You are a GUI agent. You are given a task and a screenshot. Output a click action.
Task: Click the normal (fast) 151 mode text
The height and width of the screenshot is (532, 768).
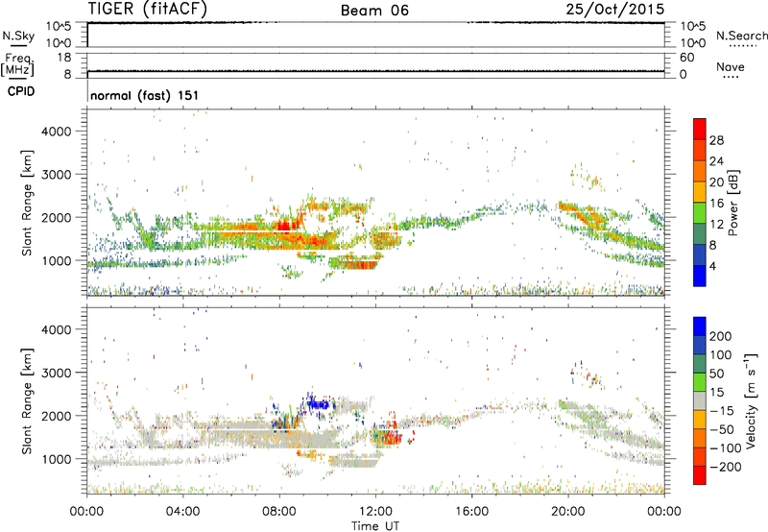click(x=145, y=95)
